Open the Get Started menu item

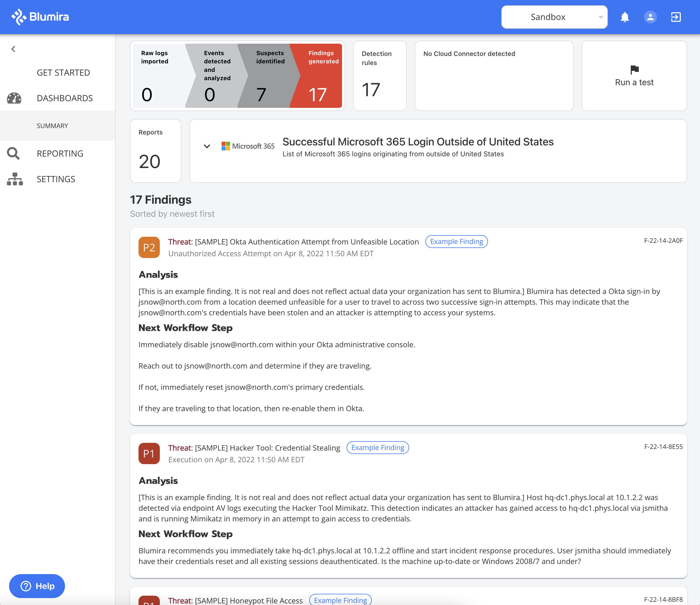click(x=63, y=73)
